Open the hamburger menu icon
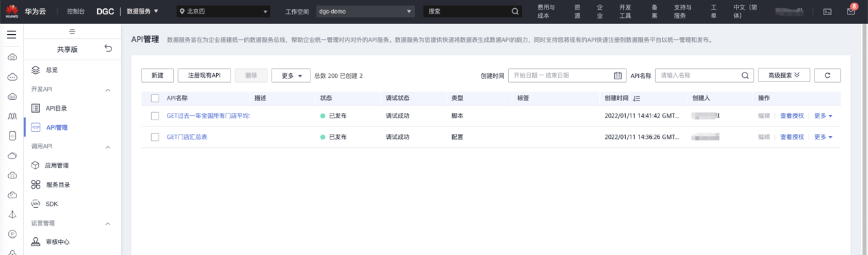 point(12,34)
